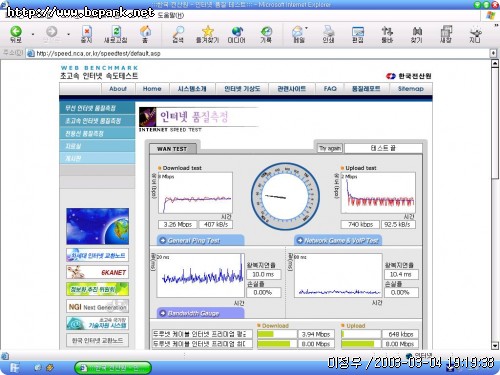Viewport: 500px width, 375px height.
Task: Click the Network Game & VoIP Test header
Action: tap(338, 240)
